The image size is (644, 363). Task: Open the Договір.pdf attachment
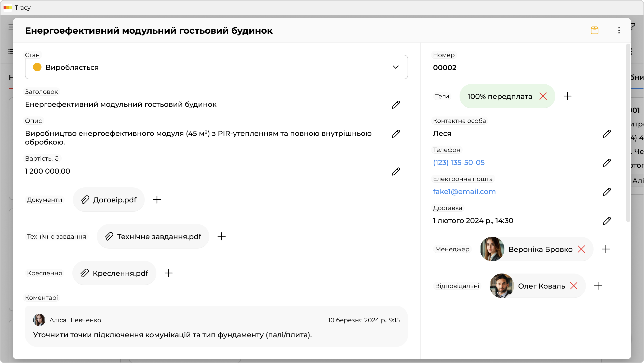click(109, 200)
